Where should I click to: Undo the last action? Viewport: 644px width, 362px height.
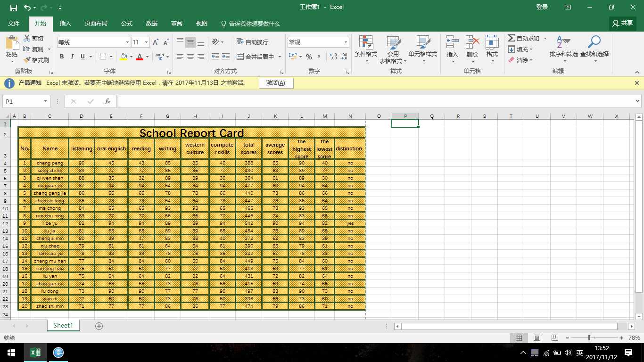[27, 8]
